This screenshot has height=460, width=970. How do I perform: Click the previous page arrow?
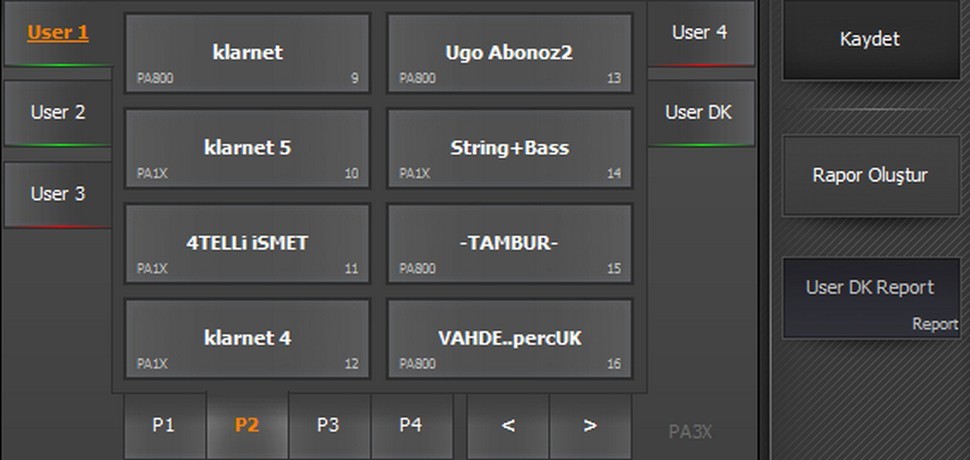(508, 425)
